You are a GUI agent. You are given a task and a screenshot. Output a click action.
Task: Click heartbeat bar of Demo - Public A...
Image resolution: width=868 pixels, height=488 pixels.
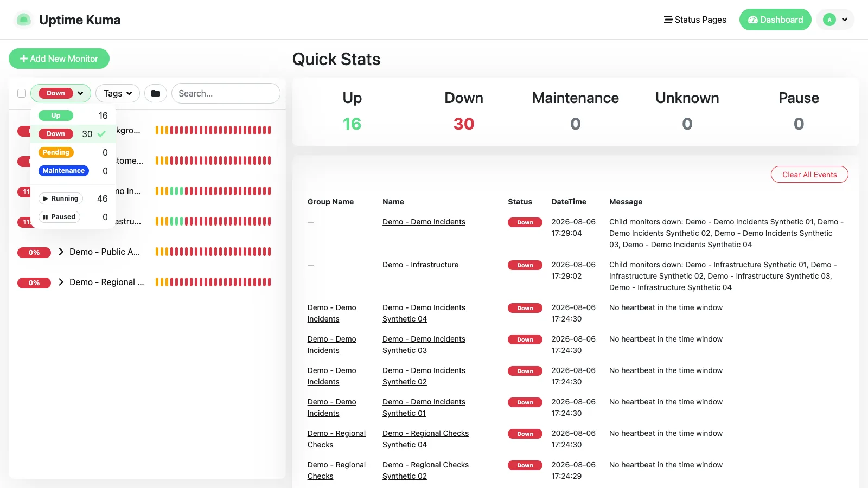[213, 252]
